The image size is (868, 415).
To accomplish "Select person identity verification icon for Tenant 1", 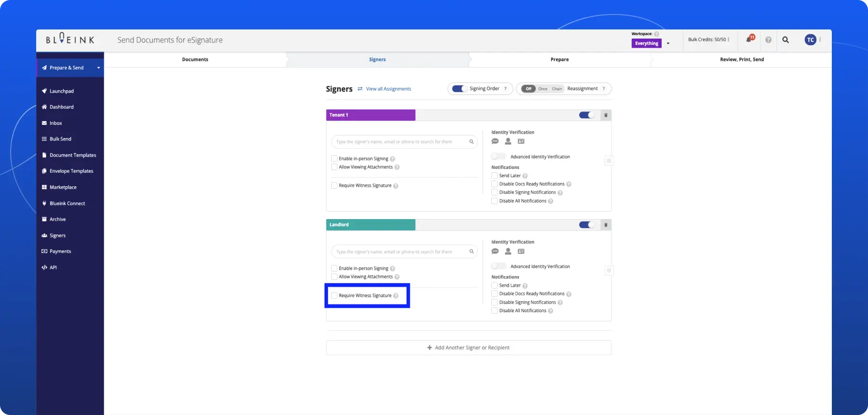I will [508, 141].
